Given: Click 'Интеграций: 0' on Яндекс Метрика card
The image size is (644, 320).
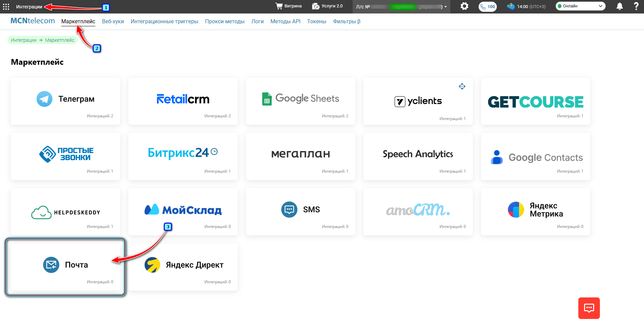Looking at the screenshot, I should point(570,227).
